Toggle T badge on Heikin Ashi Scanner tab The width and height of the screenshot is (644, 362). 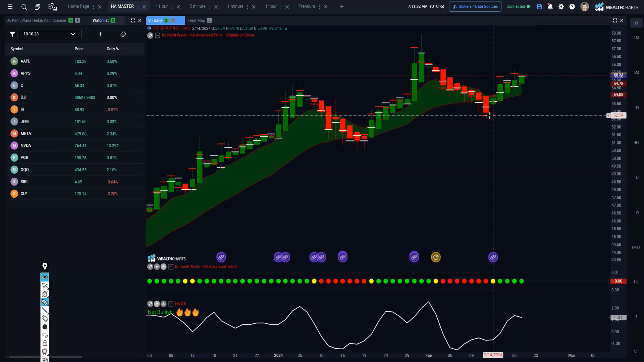[77, 20]
